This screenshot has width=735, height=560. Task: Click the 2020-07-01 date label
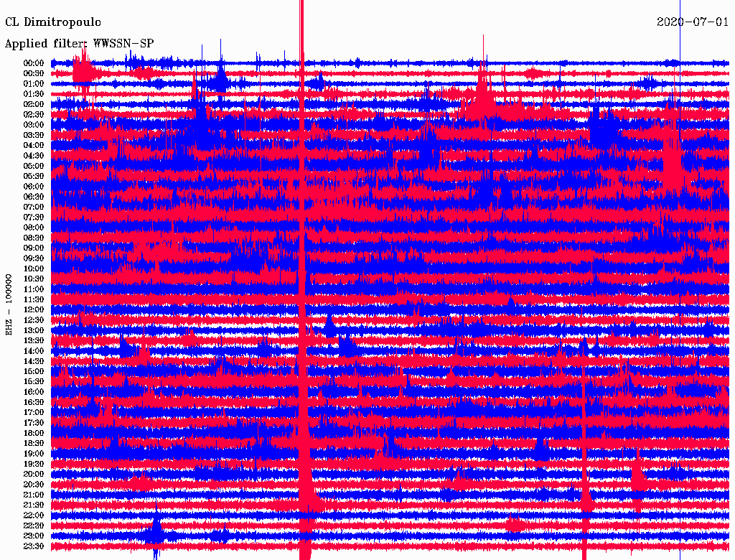tap(693, 22)
